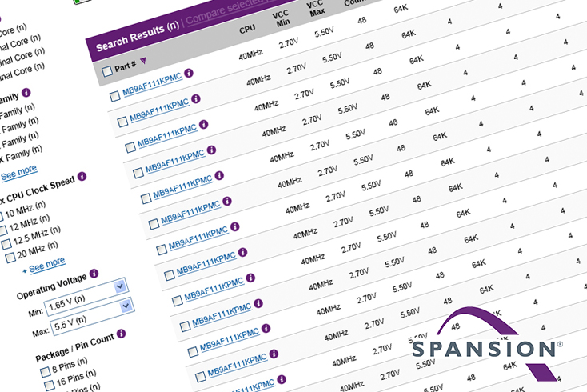
Task: Click the VCC Max column header
Action: [x=316, y=8]
